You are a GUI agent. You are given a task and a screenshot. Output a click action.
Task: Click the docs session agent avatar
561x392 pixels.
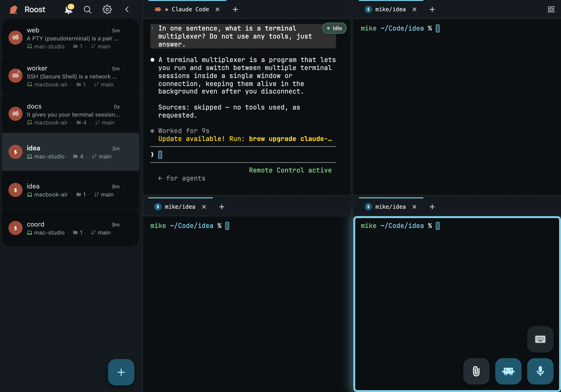pos(16,114)
